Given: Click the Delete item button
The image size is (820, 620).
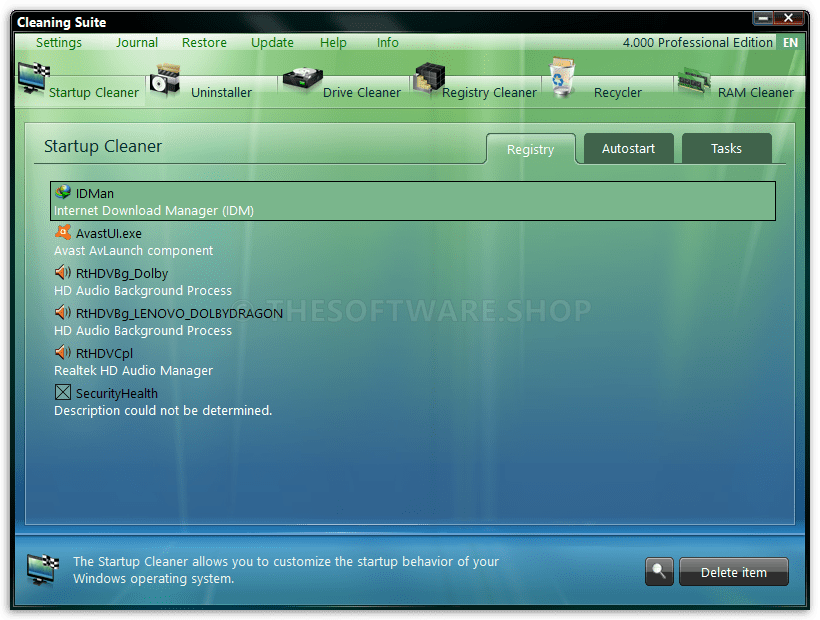Looking at the screenshot, I should (x=734, y=572).
